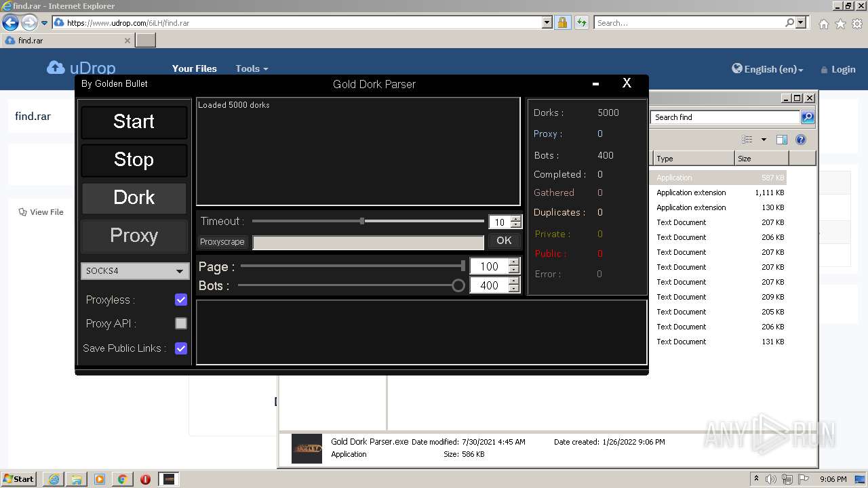Click the Internet Explorer taskbar icon
The width and height of the screenshot is (868, 488).
click(x=54, y=479)
